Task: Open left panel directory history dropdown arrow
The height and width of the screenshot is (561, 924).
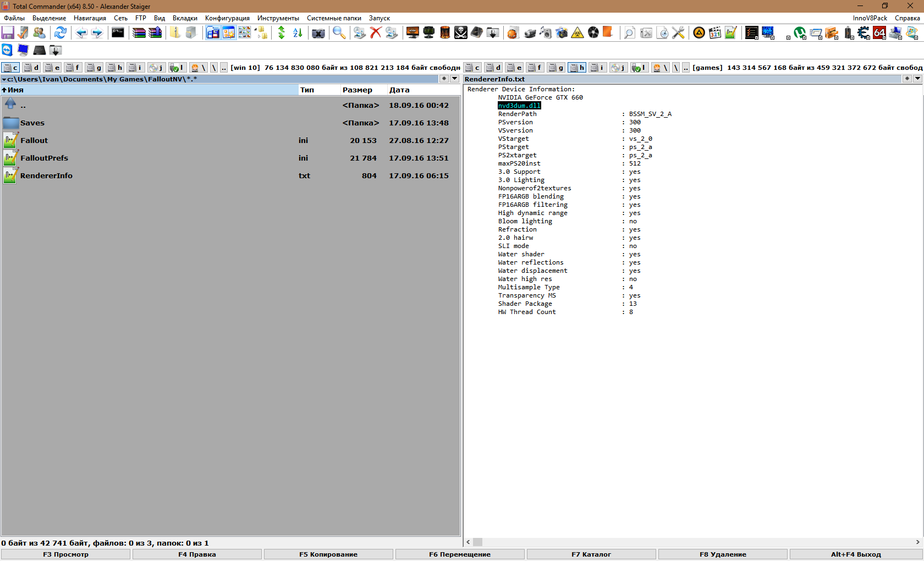Action: 455,79
